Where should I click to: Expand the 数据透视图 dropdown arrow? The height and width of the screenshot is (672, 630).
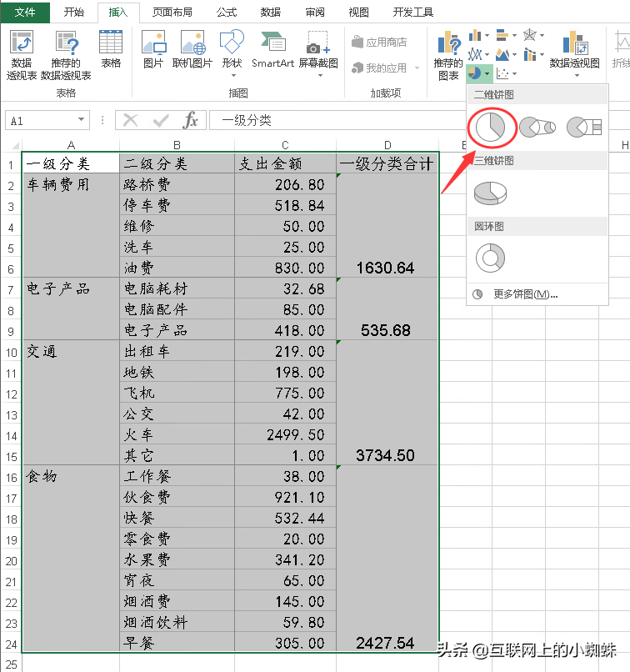click(x=577, y=76)
